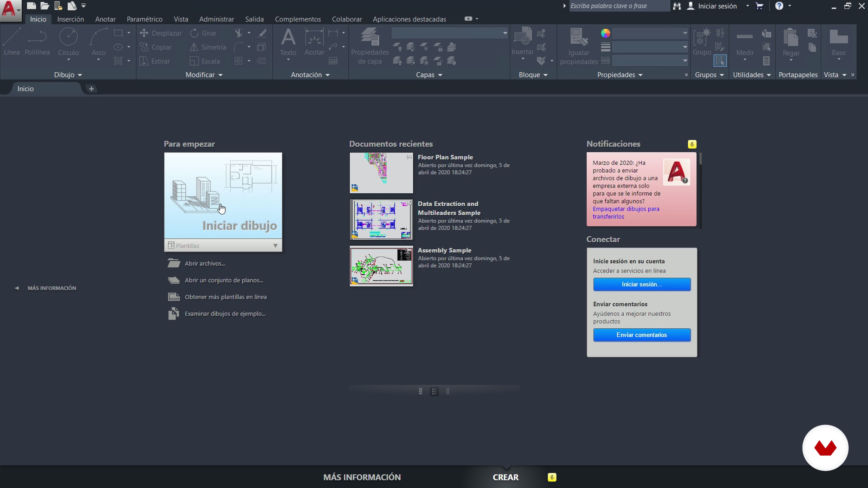Click the Escala tool
This screenshot has width=868, height=488.
tap(205, 61)
